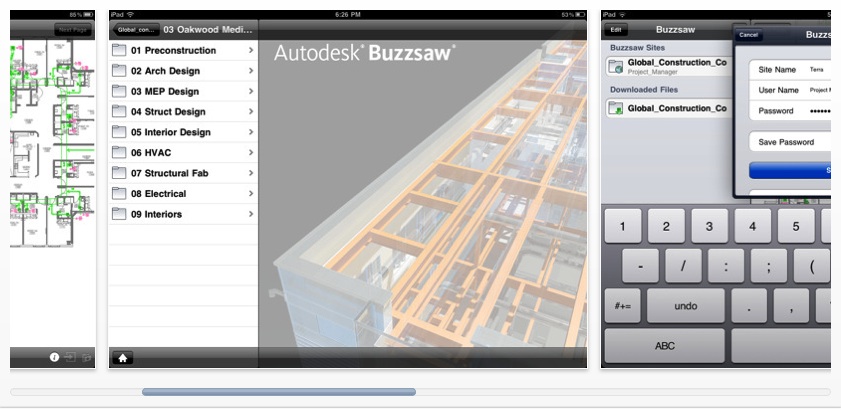Click the Buzzsaw Sites section header
Viewport: 841px width, 416px height.
tap(637, 48)
